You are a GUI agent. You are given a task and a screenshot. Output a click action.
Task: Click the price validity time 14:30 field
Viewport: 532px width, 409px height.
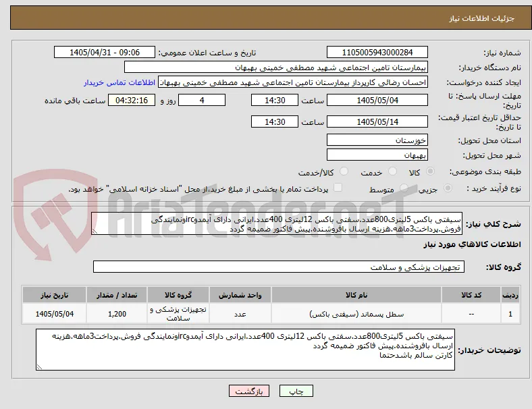[x=275, y=121]
